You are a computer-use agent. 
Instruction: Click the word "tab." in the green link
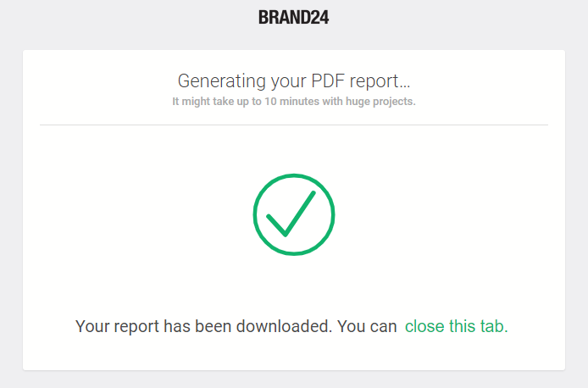(493, 326)
